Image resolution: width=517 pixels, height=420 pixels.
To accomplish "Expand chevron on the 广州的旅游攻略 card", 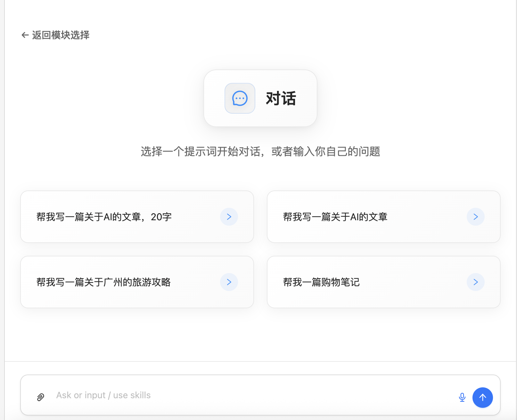I will pos(229,282).
